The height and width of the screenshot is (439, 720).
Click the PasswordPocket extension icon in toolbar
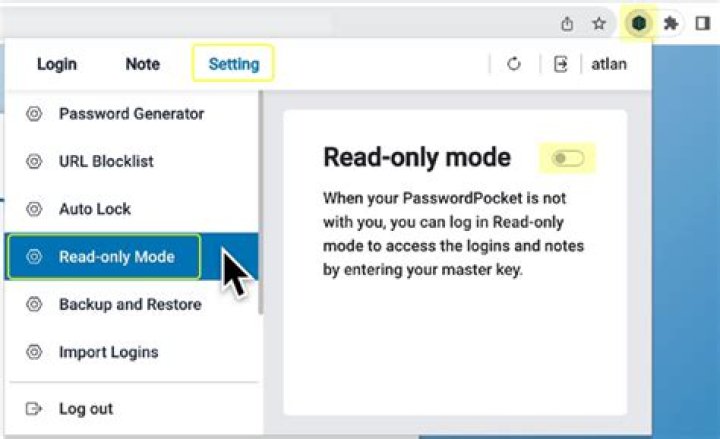point(639,23)
